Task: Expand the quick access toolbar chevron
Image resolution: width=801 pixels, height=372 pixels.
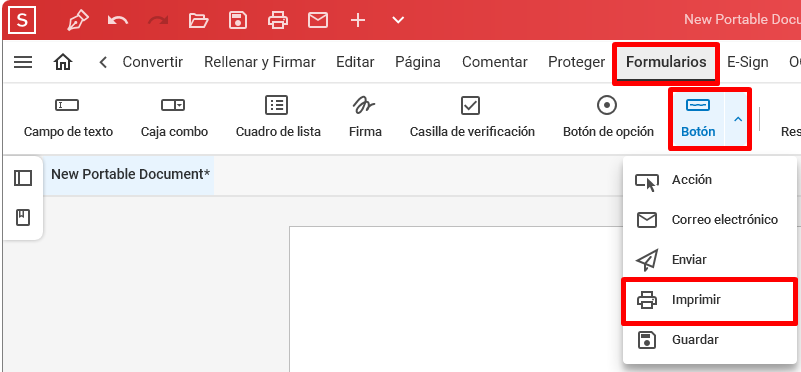Action: (x=398, y=20)
